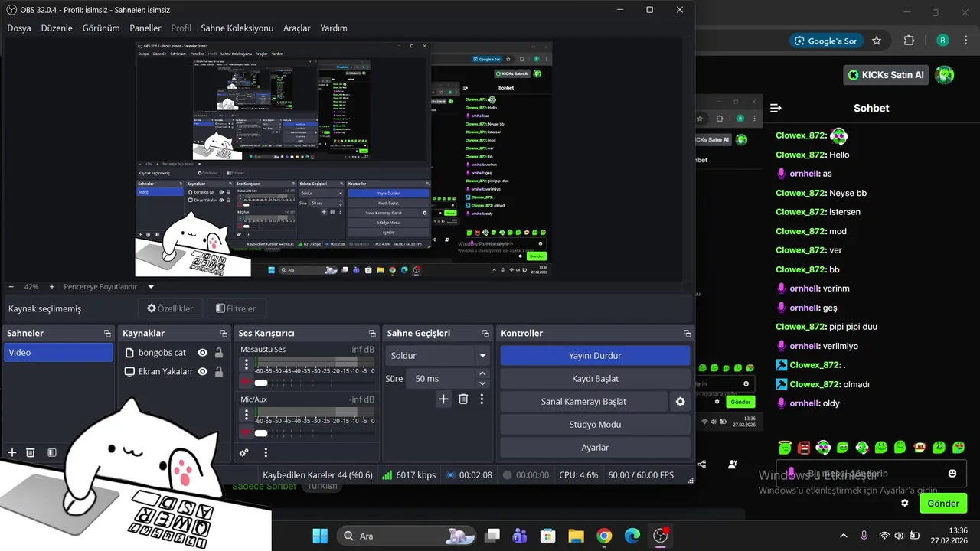Undock the Sahneler panel

[107, 334]
